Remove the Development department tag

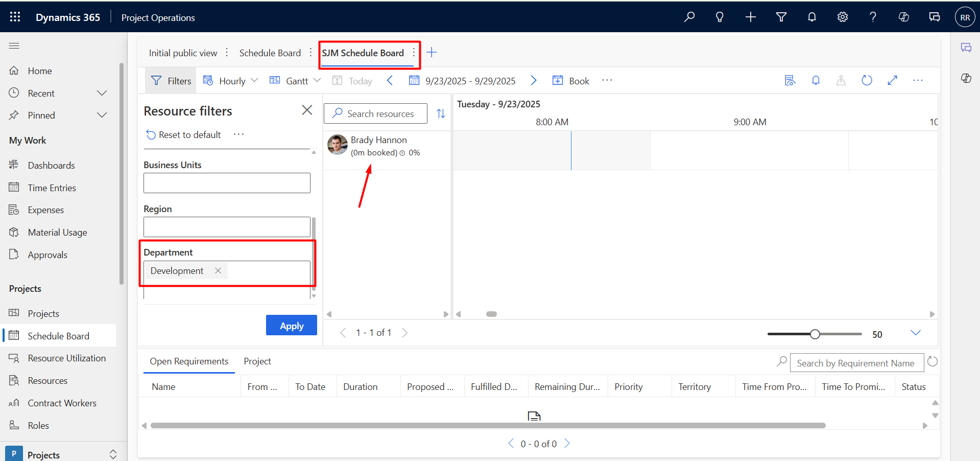[x=218, y=271]
